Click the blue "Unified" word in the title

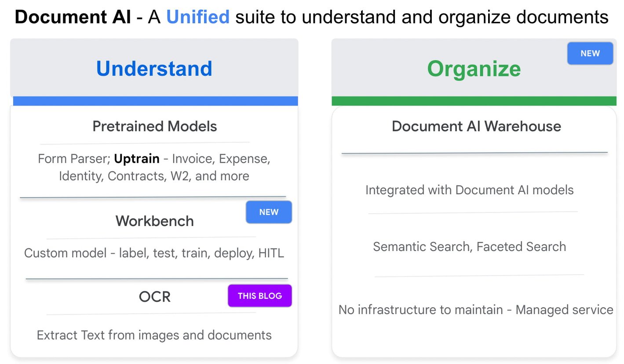pos(197,17)
